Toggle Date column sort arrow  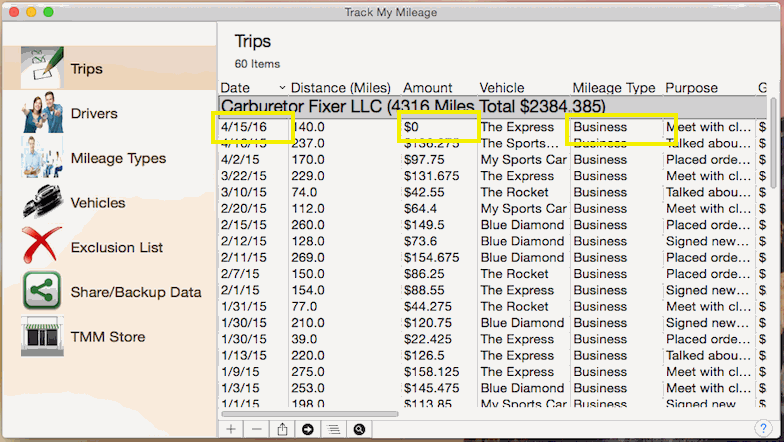click(282, 88)
